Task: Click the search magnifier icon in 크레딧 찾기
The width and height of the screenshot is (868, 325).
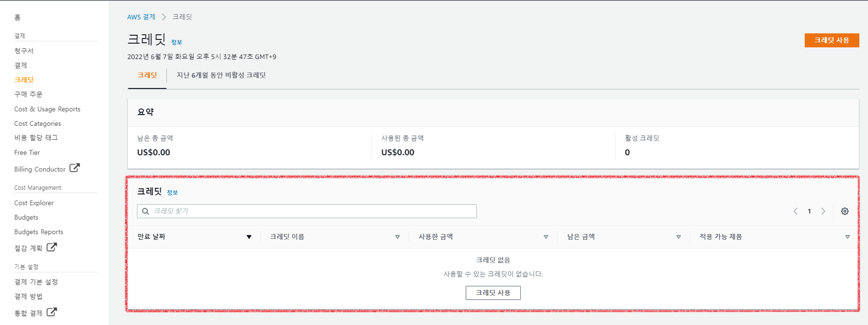Action: pos(146,211)
